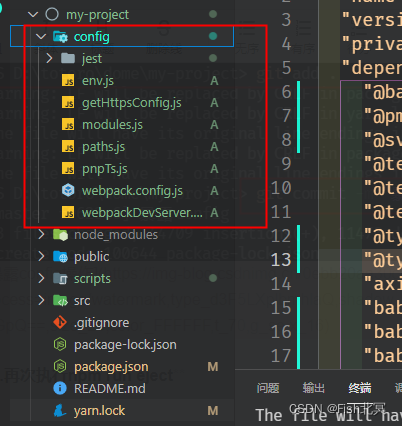Screen dimensions: 402x426
Task: Select the scripts folder name
Action: (92, 279)
